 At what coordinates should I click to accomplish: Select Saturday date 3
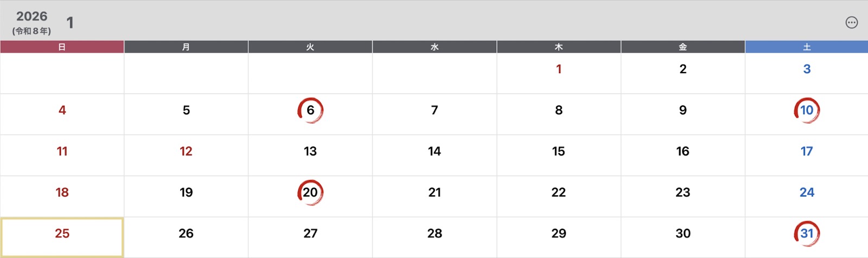click(x=807, y=69)
